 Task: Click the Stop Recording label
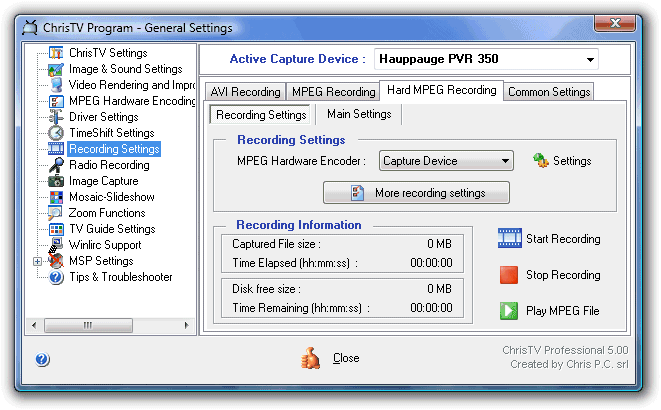pos(563,275)
